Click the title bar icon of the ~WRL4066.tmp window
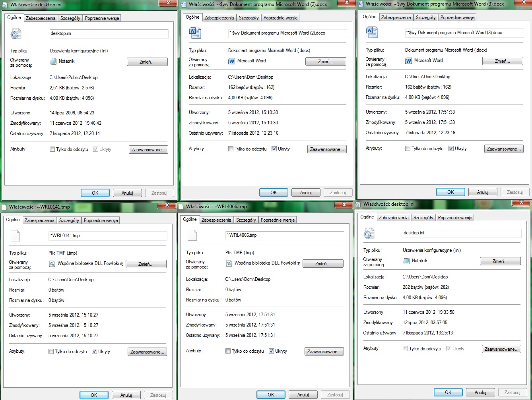The width and height of the screenshot is (532, 400). (181, 207)
